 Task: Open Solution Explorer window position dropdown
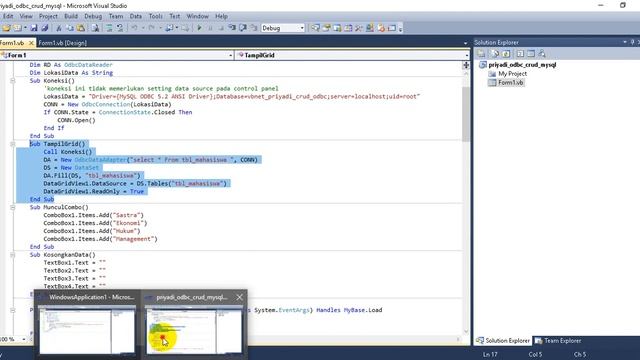coord(624,42)
